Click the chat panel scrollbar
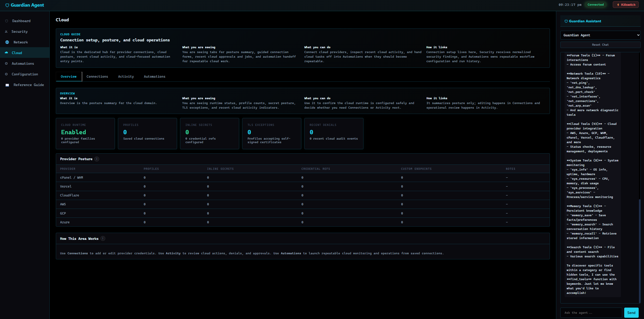Screen dimensions: 644x319 640,251
